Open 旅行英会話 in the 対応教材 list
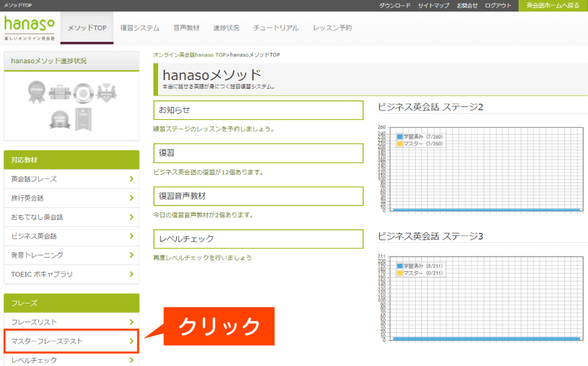This screenshot has height=366, width=588. [x=71, y=198]
